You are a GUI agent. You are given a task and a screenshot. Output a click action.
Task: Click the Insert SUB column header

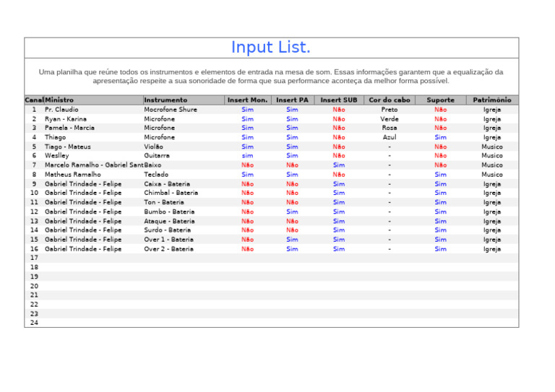(x=338, y=100)
